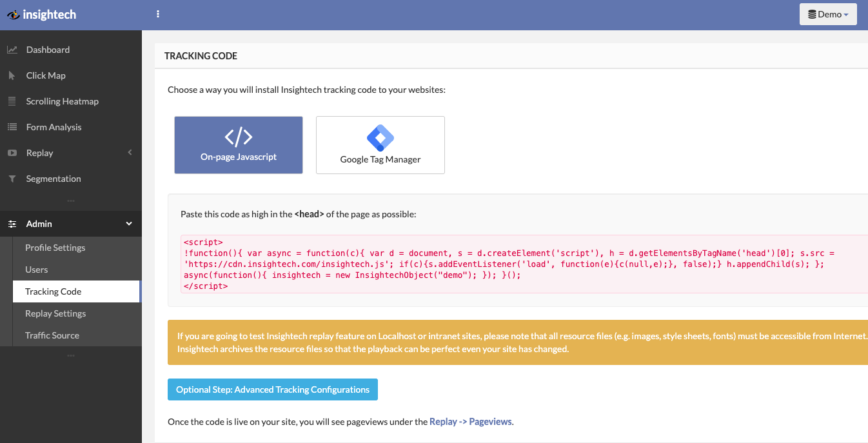Open Traffic Source page
Screen dimensions: 868x443
(77, 335)
